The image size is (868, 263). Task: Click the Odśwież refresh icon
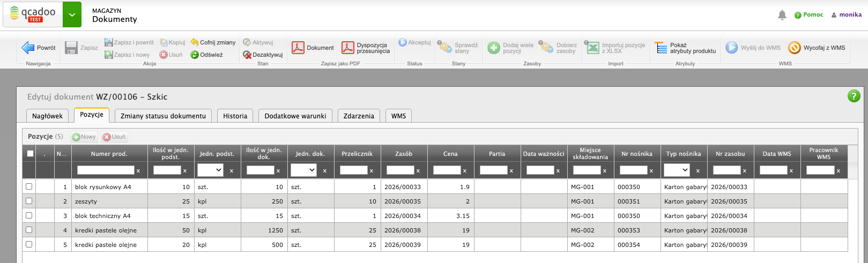pos(195,55)
